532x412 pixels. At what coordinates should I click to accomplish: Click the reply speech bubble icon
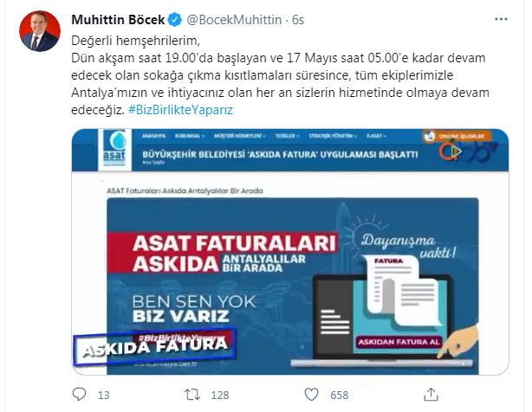point(80,395)
